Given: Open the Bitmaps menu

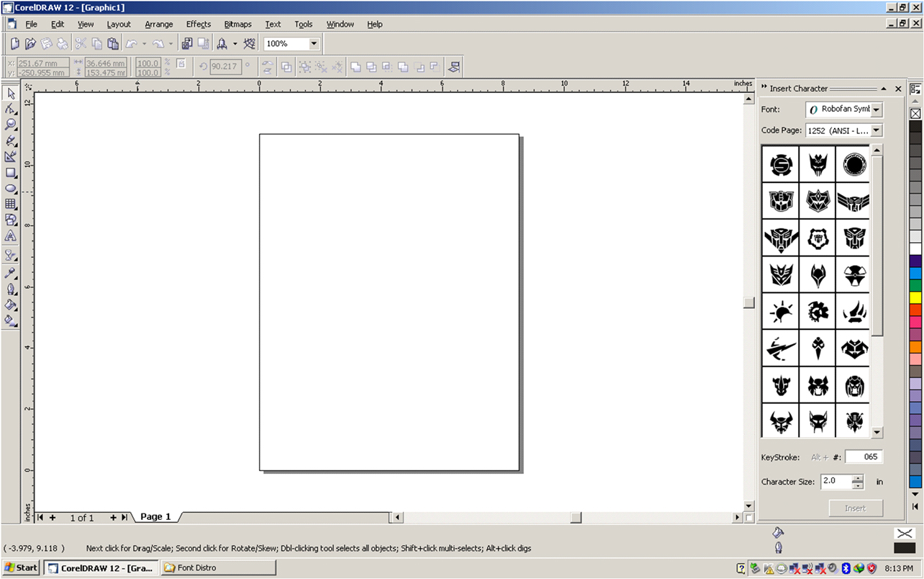Looking at the screenshot, I should [237, 24].
